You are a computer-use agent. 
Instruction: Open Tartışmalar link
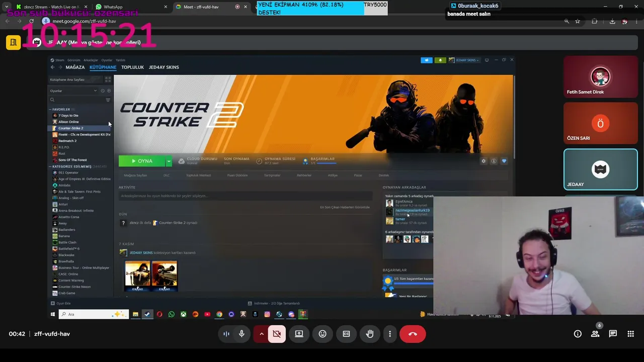[272, 175]
